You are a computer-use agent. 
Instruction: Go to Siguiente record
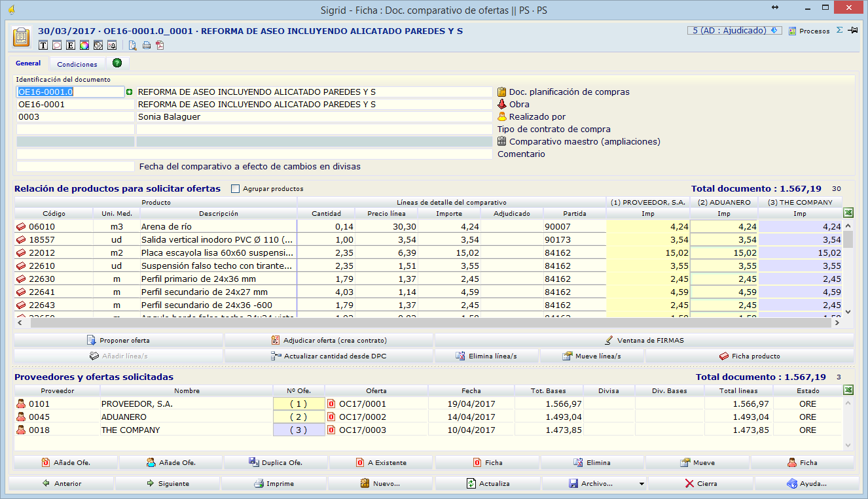(x=168, y=484)
